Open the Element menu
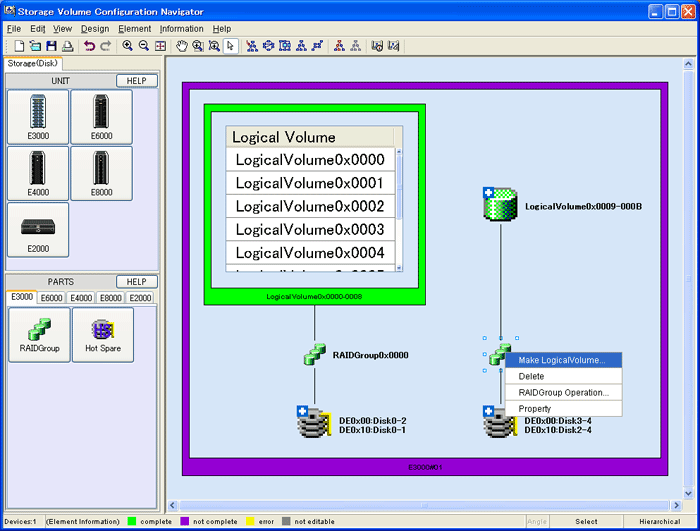The height and width of the screenshot is (531, 700). (134, 29)
